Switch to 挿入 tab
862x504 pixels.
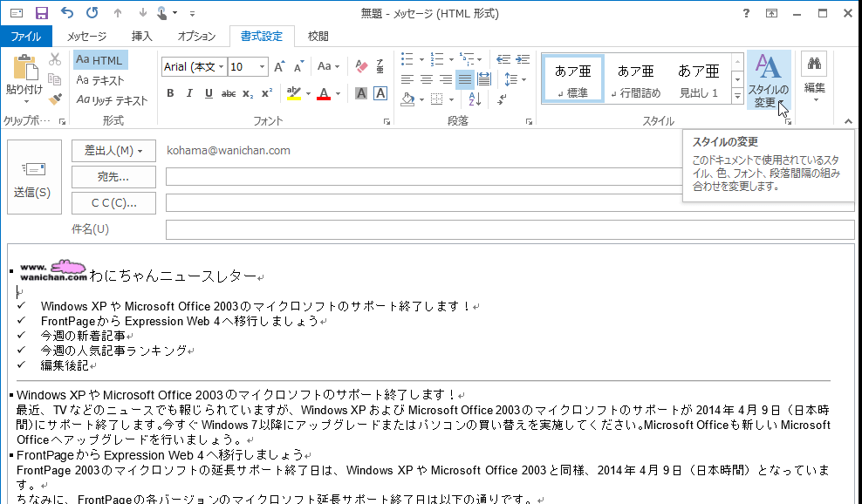click(x=141, y=37)
